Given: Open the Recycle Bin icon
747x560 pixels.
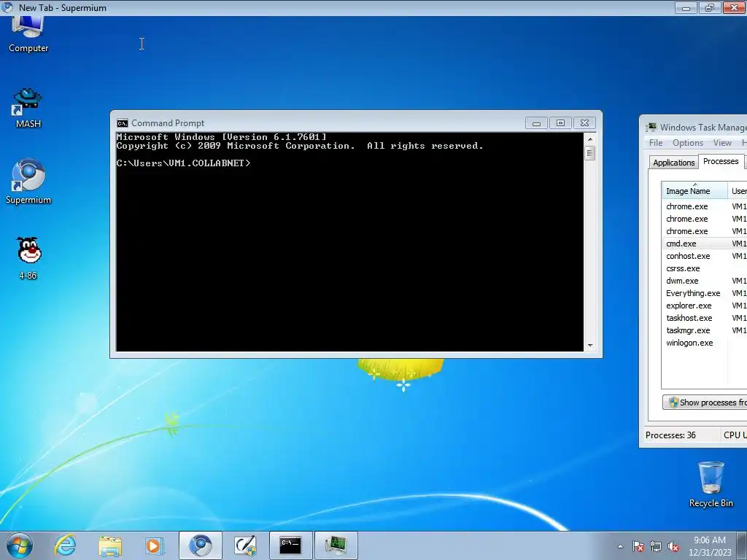Looking at the screenshot, I should tap(711, 484).
